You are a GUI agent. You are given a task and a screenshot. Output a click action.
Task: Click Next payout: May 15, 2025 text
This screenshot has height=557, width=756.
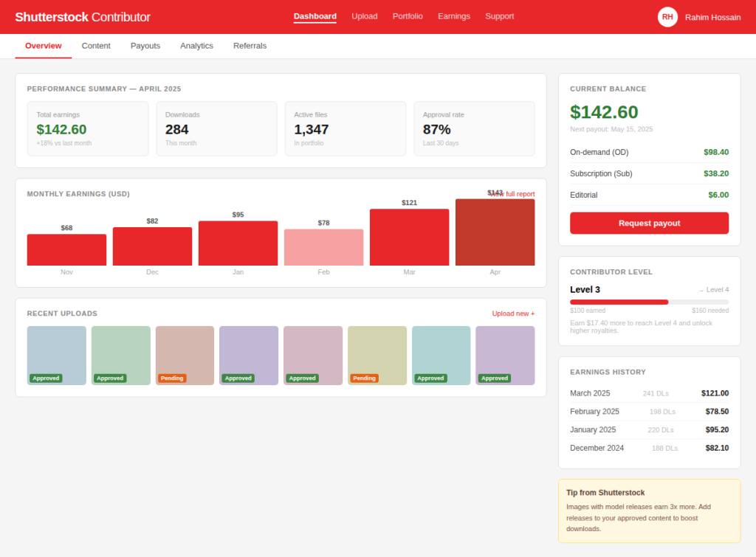[x=611, y=129]
